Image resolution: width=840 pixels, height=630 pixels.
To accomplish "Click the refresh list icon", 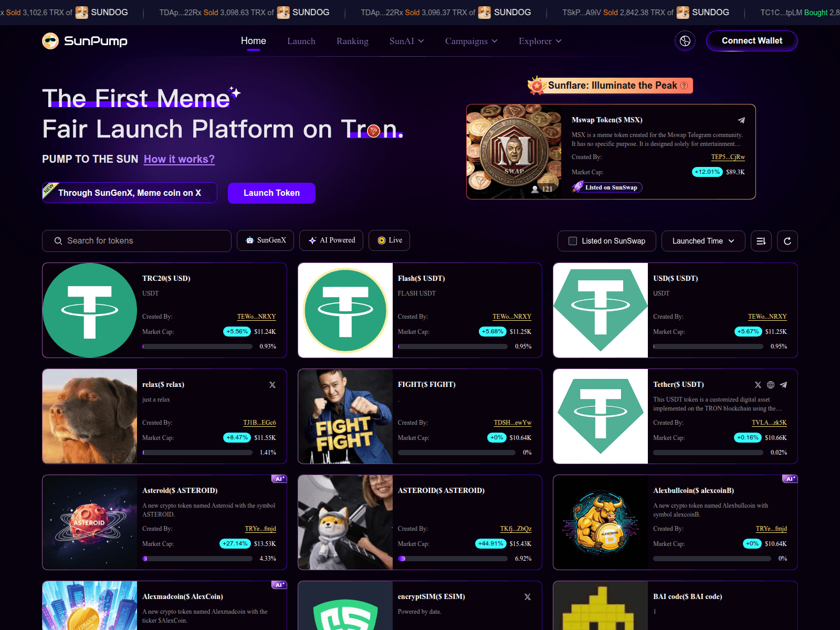I will coord(787,241).
